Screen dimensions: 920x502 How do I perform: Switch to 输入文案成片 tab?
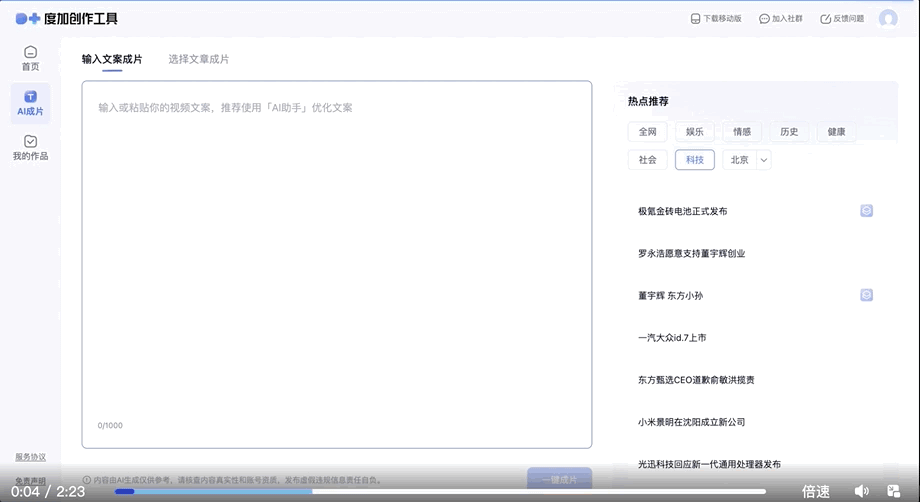pyautogui.click(x=112, y=59)
